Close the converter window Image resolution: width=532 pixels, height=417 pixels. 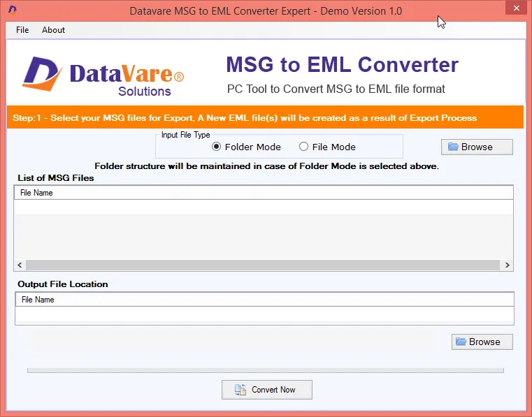(x=516, y=8)
